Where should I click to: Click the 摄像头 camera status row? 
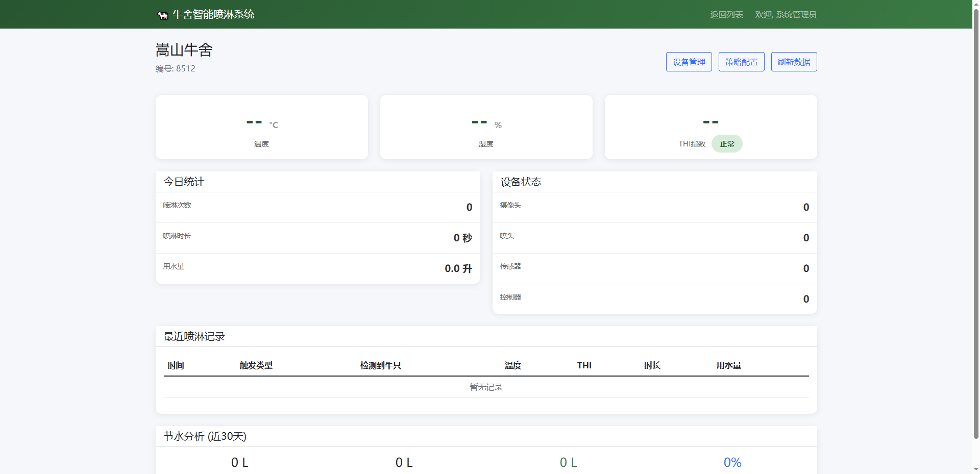coord(654,207)
